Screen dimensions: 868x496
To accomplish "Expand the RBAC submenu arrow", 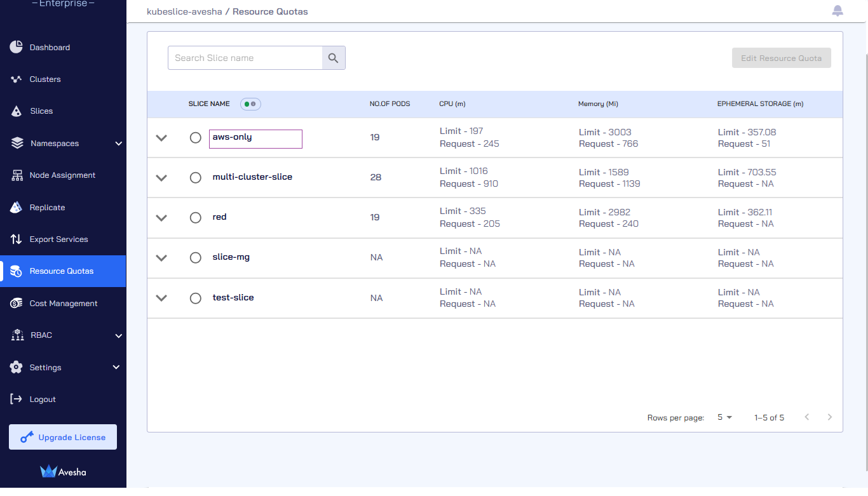I will [x=118, y=335].
